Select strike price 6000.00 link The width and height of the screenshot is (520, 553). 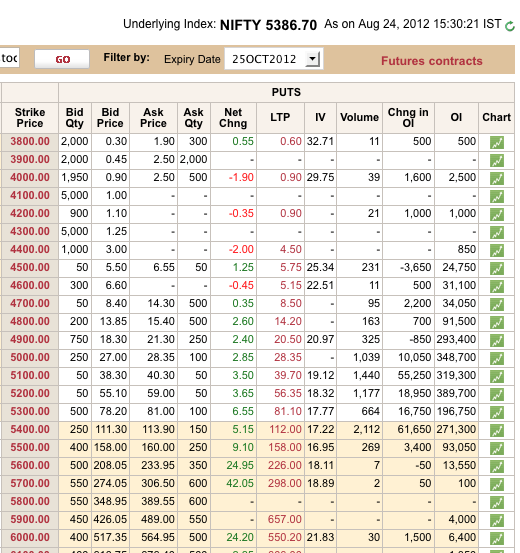click(30, 537)
